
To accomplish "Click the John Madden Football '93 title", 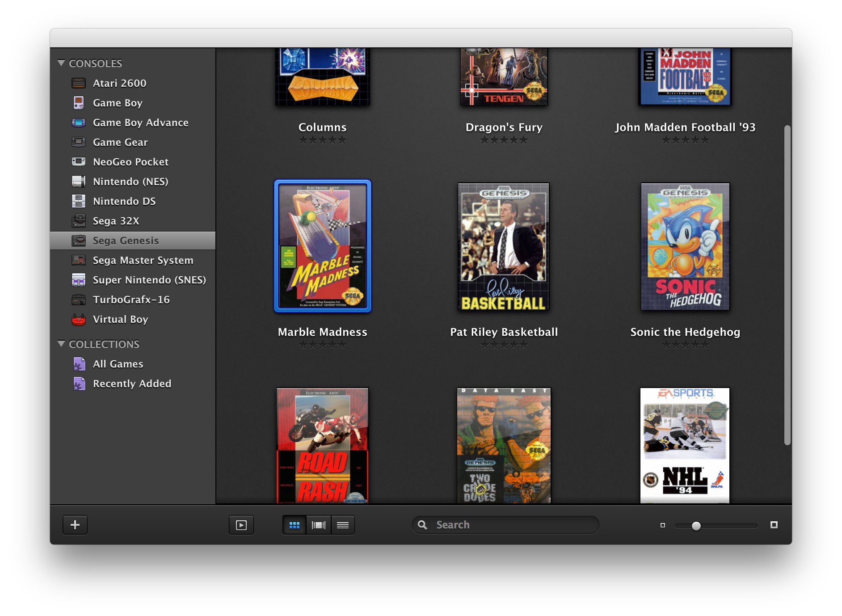I will 685,127.
